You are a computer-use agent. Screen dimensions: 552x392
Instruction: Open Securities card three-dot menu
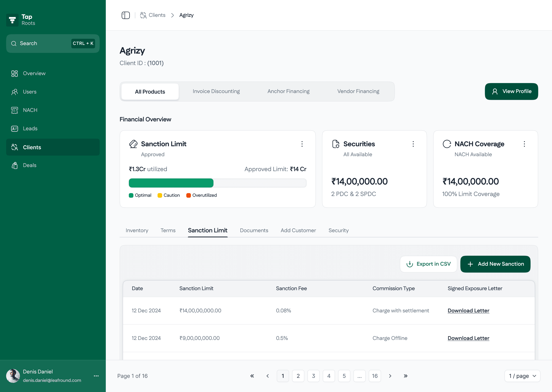(x=413, y=144)
